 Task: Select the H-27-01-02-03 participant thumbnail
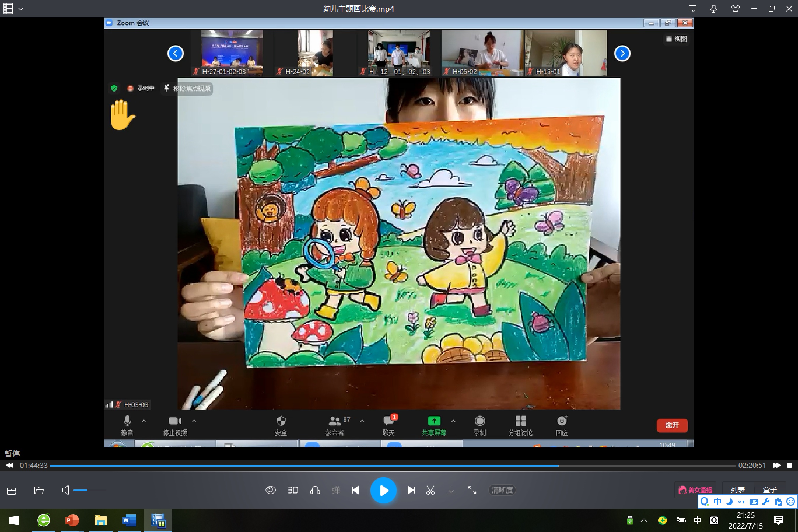pyautogui.click(x=232, y=53)
